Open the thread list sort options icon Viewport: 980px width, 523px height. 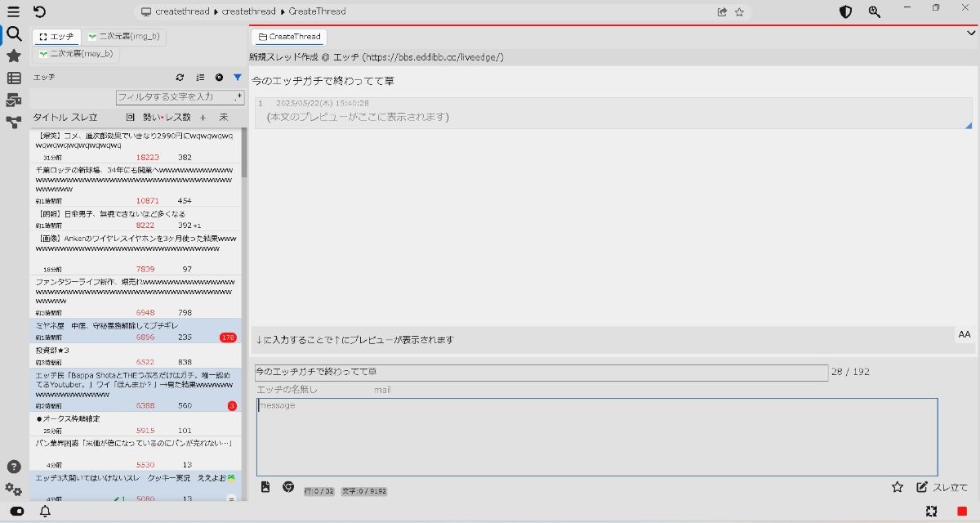pyautogui.click(x=200, y=78)
